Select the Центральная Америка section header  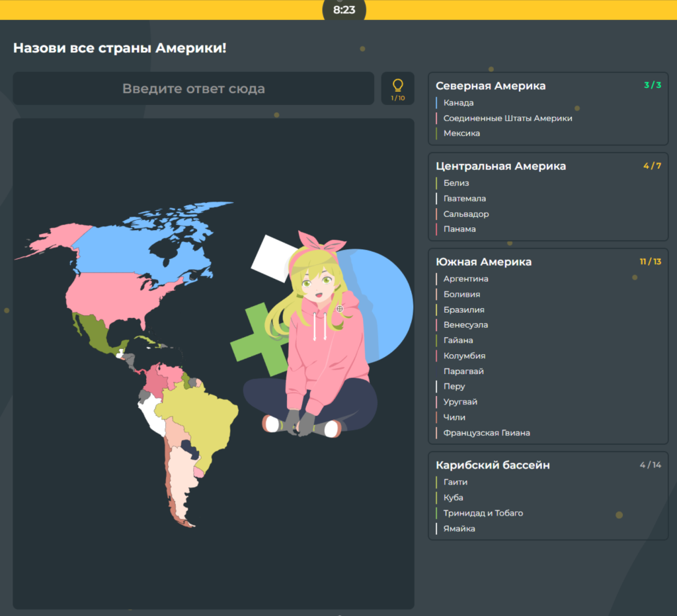(x=500, y=166)
